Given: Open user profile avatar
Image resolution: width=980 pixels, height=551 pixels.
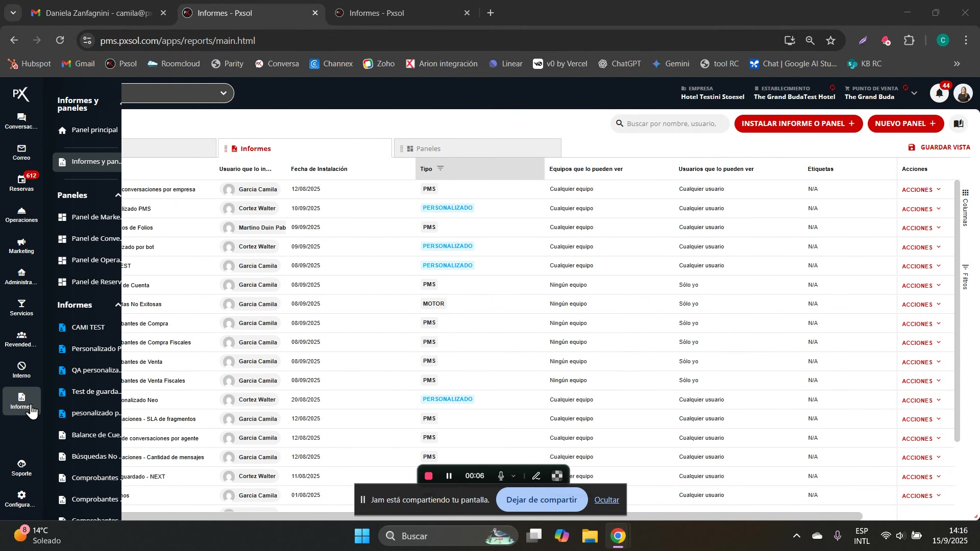Looking at the screenshot, I should 963,93.
